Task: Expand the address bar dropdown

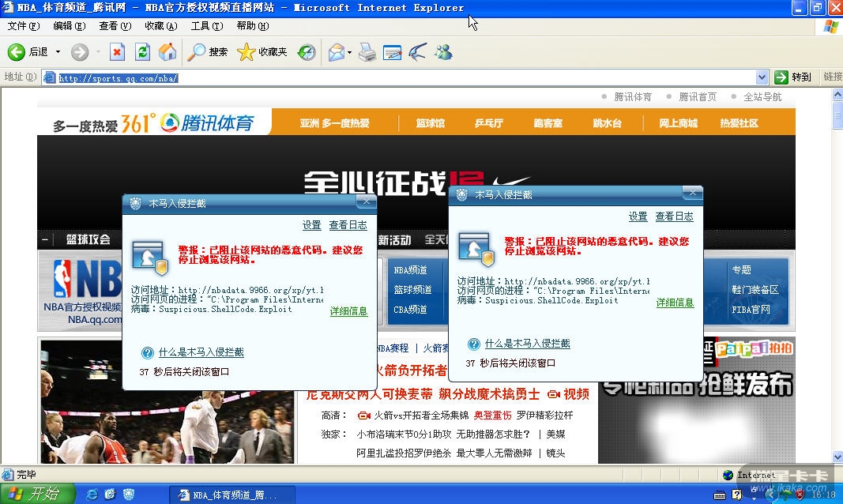Action: pyautogui.click(x=762, y=77)
